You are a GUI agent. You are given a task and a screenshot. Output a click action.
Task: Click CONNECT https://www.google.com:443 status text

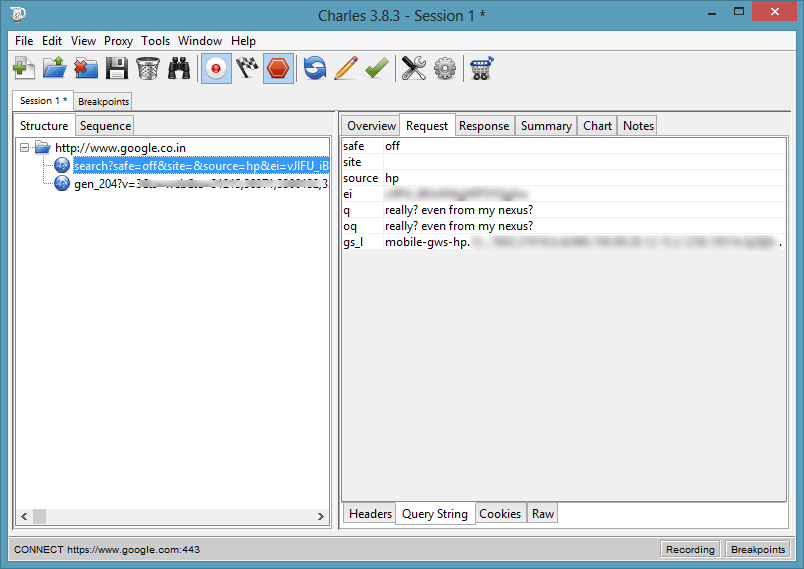pos(107,550)
